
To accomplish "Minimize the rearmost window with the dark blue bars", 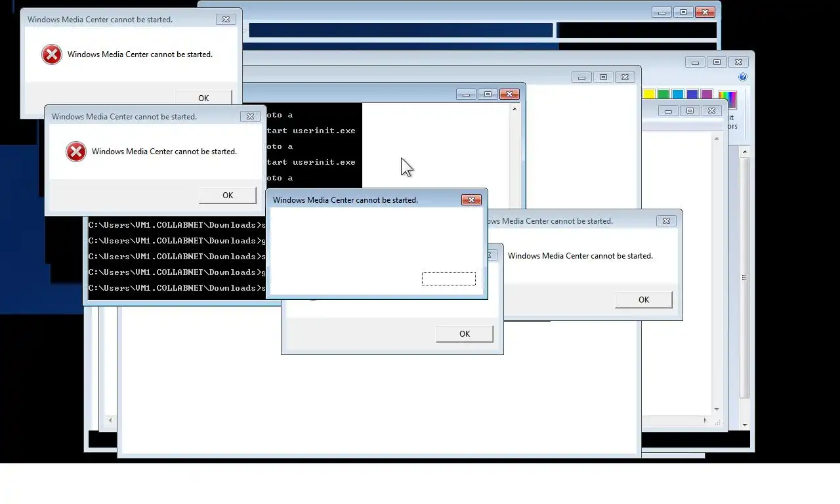I will pos(661,12).
